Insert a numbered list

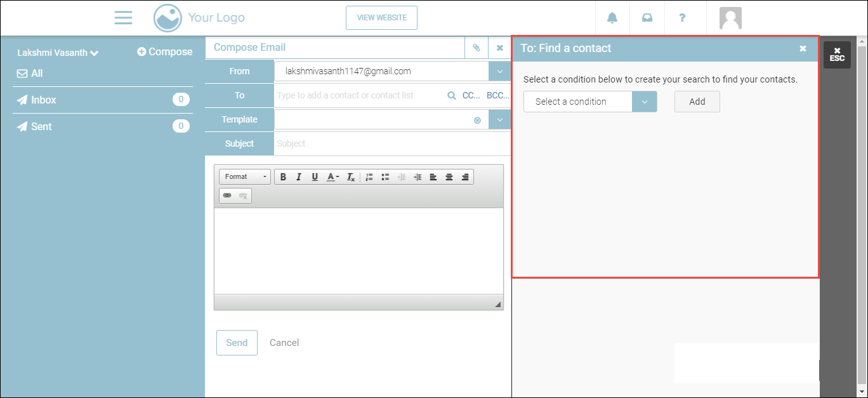[369, 177]
